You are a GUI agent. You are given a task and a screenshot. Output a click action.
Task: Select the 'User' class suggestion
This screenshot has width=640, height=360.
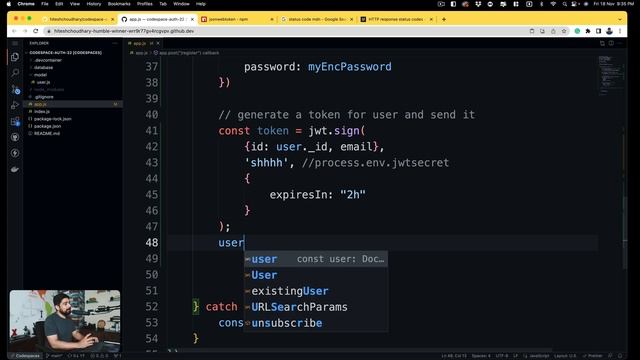[x=316, y=275]
